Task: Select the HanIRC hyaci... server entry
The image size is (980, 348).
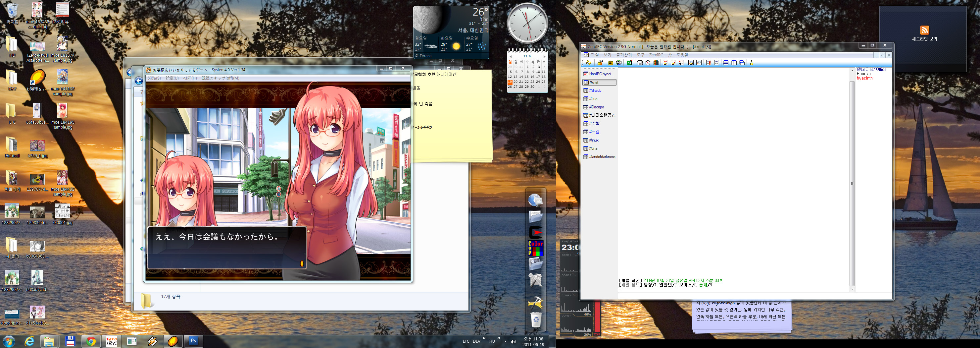Action: (x=599, y=74)
